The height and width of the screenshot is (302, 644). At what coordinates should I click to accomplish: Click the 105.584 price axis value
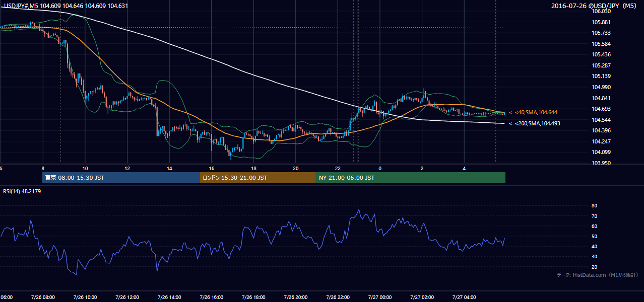(x=602, y=44)
